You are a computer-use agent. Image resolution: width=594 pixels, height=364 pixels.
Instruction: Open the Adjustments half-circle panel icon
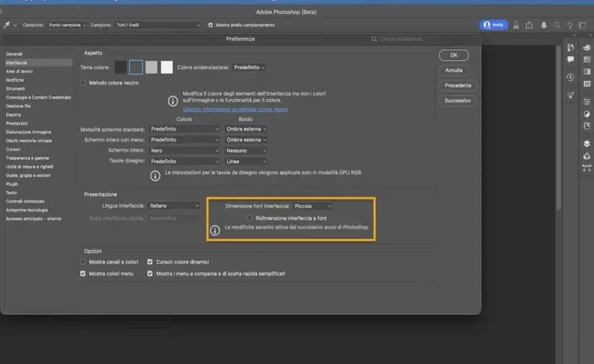(587, 114)
